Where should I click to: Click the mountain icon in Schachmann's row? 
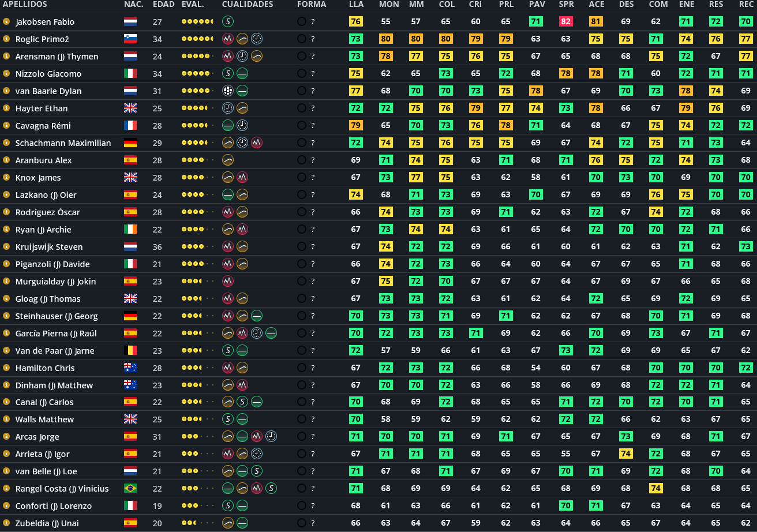pyautogui.click(x=257, y=143)
